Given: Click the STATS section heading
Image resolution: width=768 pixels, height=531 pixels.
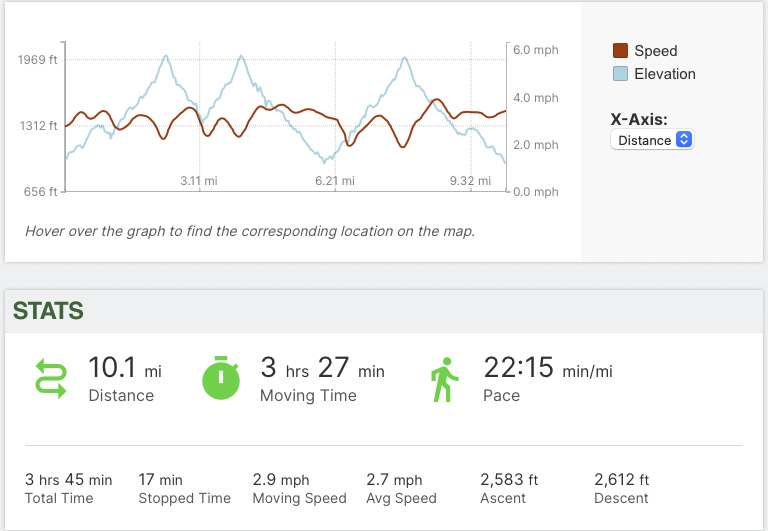Looking at the screenshot, I should pyautogui.click(x=48, y=310).
